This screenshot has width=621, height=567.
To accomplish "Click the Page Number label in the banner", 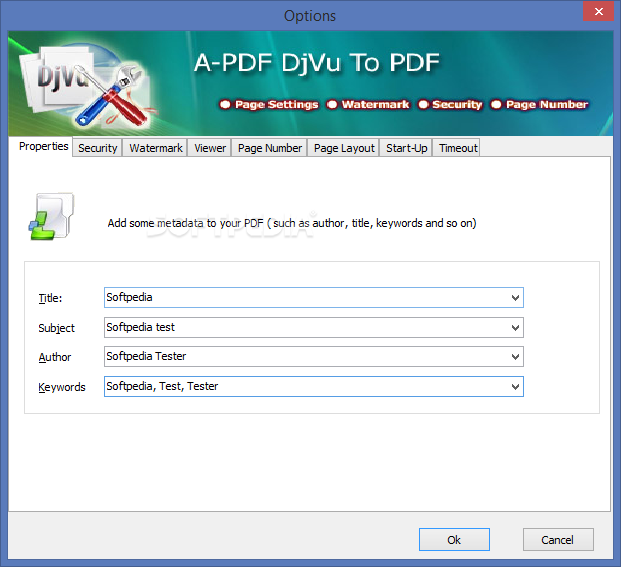I will click(x=547, y=105).
